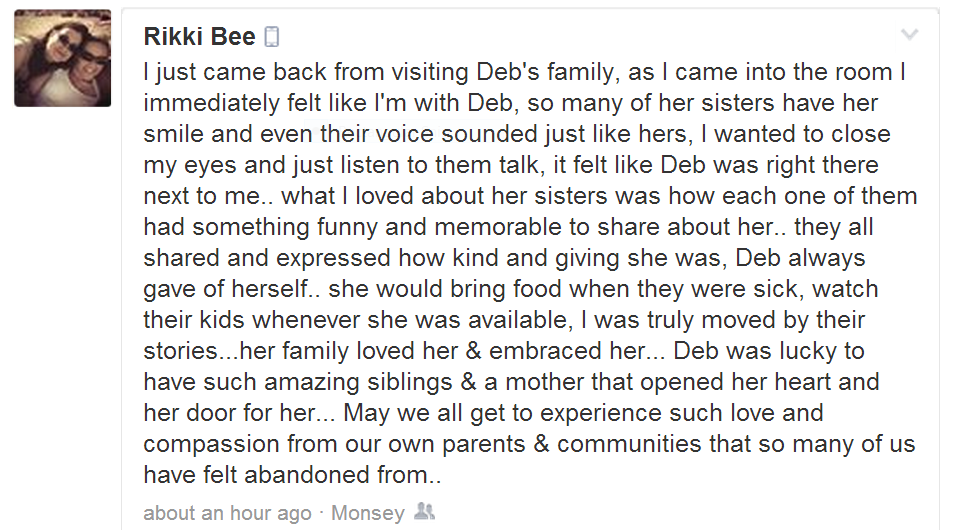The image size is (953, 530).
Task: Click the line starting 'compassion from our own parents'
Action: pos(529,445)
